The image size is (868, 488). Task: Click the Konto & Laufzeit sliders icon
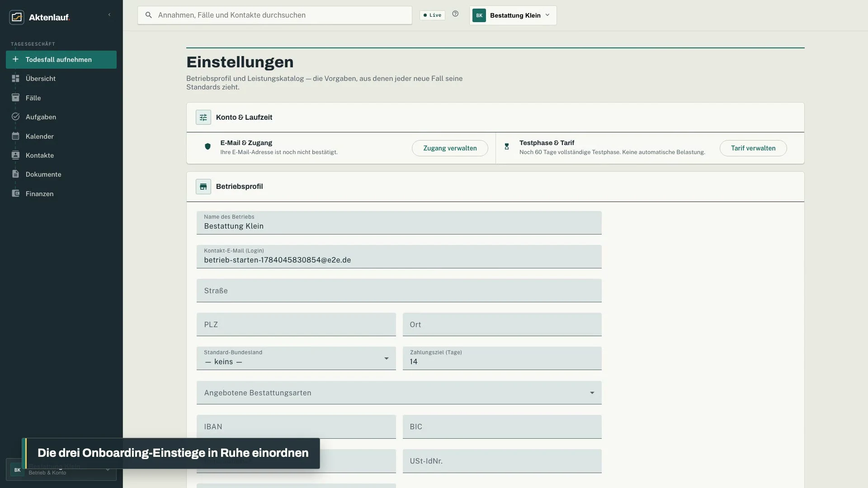(203, 117)
